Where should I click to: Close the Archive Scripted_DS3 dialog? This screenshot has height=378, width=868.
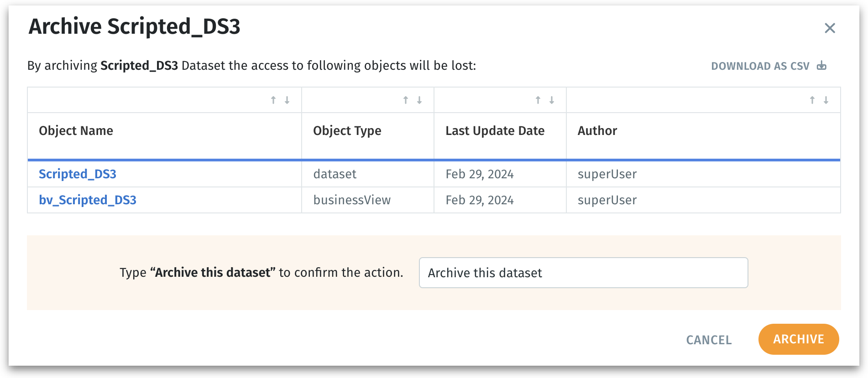(x=830, y=28)
